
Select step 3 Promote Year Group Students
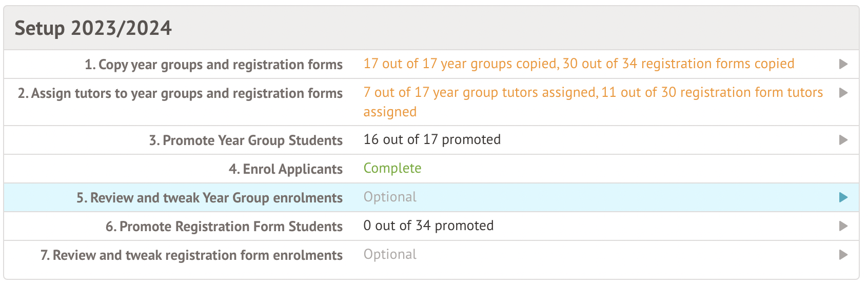(246, 140)
